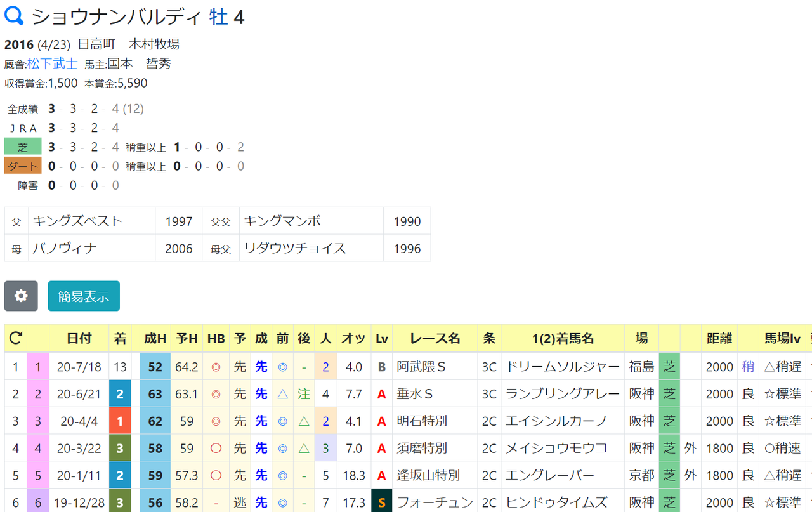
Task: Click winner name ランブリングアレー
Action: click(563, 394)
